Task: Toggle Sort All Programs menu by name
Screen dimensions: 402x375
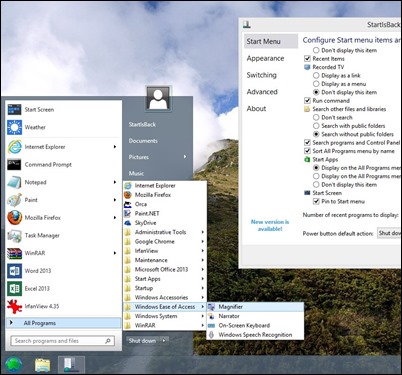Action: [307, 151]
